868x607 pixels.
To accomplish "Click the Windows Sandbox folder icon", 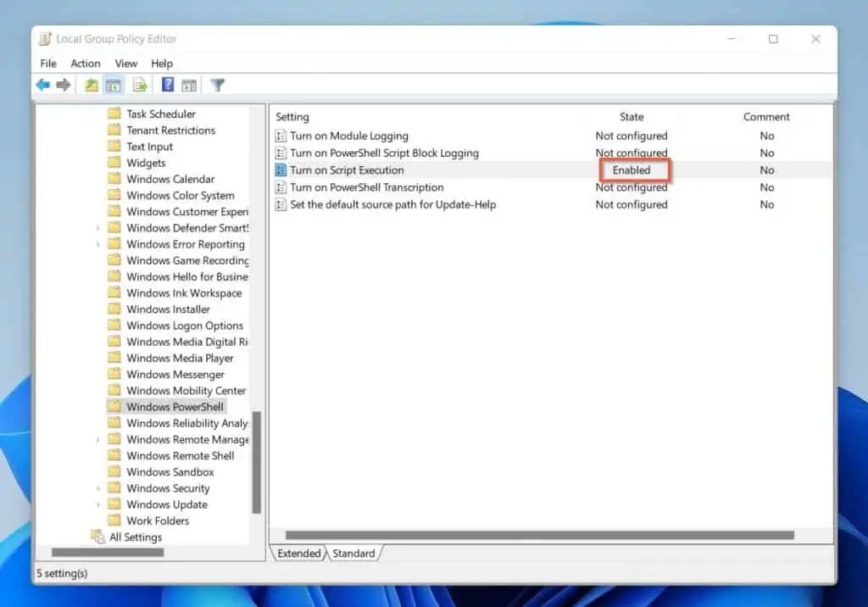I will point(114,471).
